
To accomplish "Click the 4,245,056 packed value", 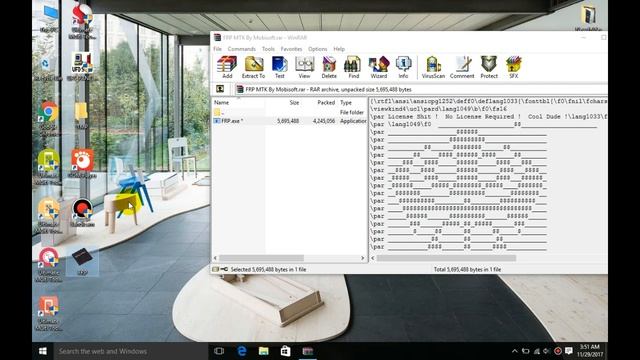I will pos(324,121).
